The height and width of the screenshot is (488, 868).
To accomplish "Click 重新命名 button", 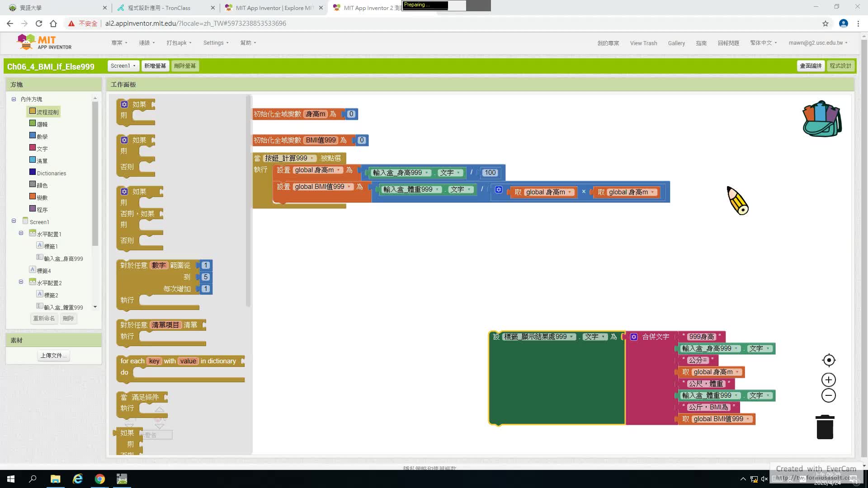I will (x=44, y=319).
